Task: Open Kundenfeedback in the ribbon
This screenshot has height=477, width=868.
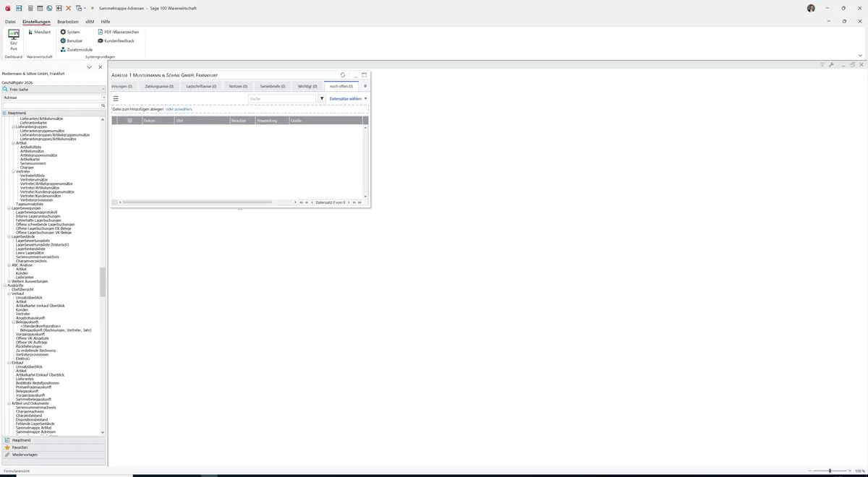Action: click(116, 41)
